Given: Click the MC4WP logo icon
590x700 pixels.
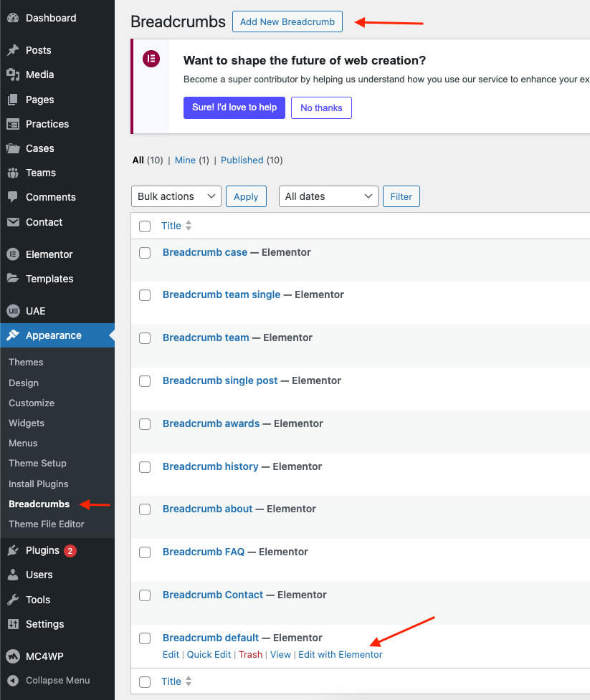Looking at the screenshot, I should pos(13,656).
